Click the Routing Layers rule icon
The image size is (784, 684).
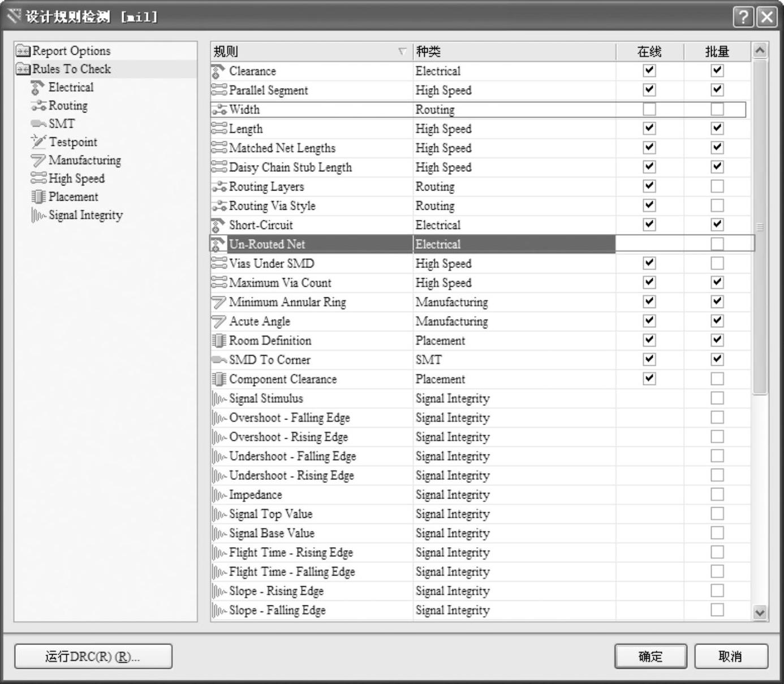[x=219, y=187]
